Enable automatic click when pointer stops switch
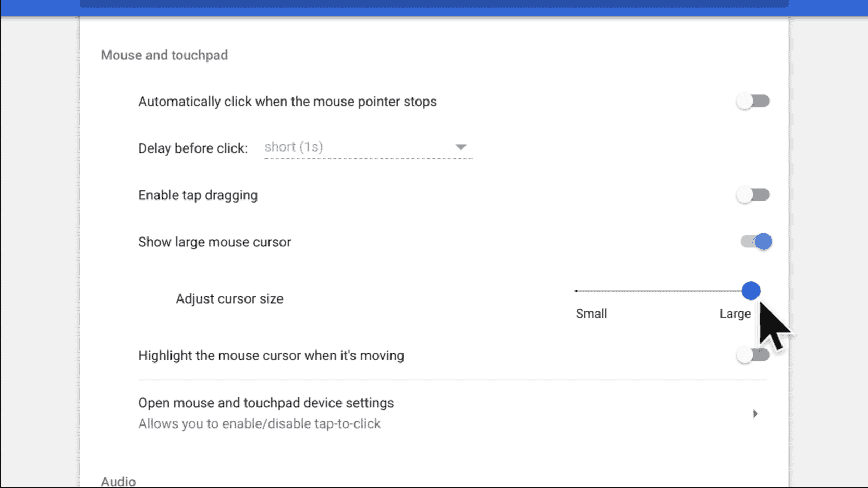The height and width of the screenshot is (488, 868). click(x=753, y=101)
